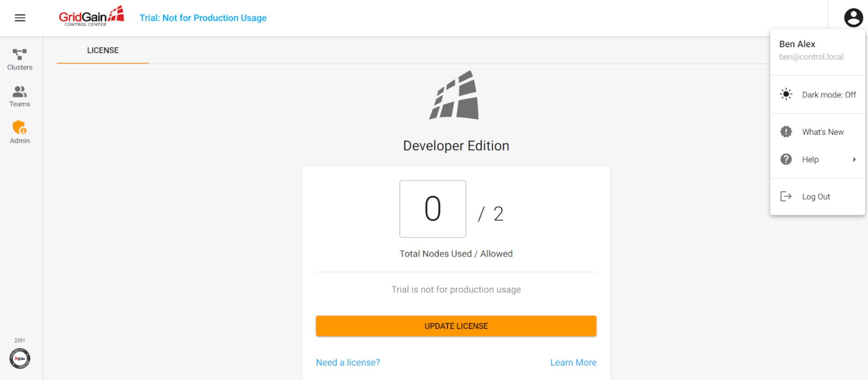This screenshot has height=380, width=868.
Task: Click Total Nodes Used / Allowed label
Action: [x=456, y=254]
